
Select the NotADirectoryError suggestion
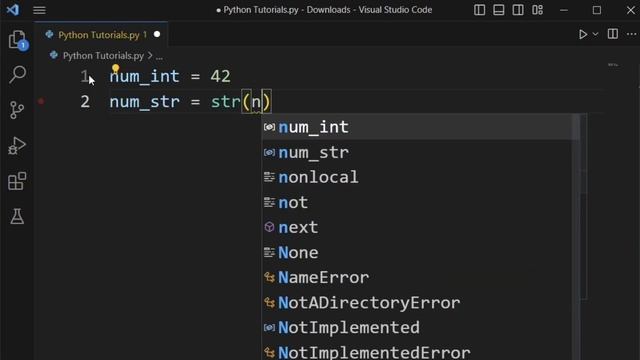coord(418,303)
